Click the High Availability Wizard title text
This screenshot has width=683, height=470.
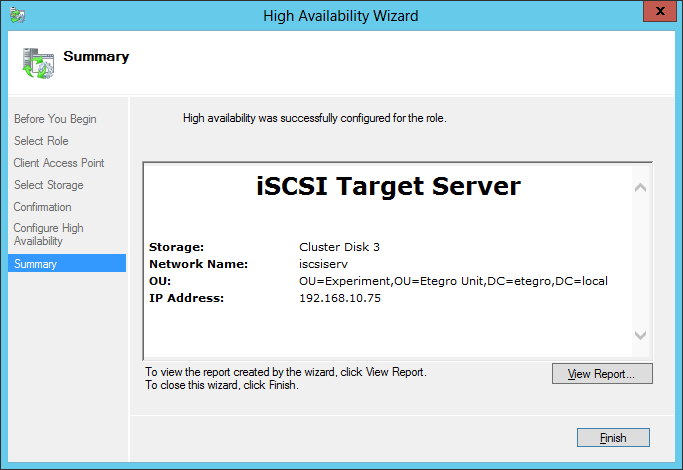340,15
